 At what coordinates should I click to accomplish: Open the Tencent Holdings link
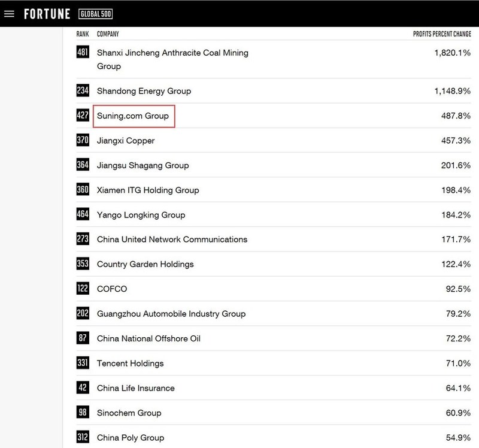pyautogui.click(x=130, y=364)
